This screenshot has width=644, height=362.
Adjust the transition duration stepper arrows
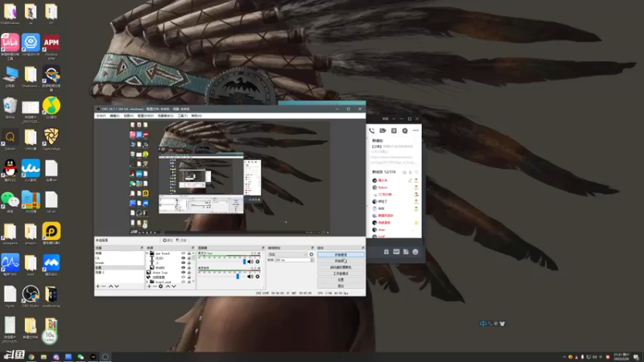point(312,260)
